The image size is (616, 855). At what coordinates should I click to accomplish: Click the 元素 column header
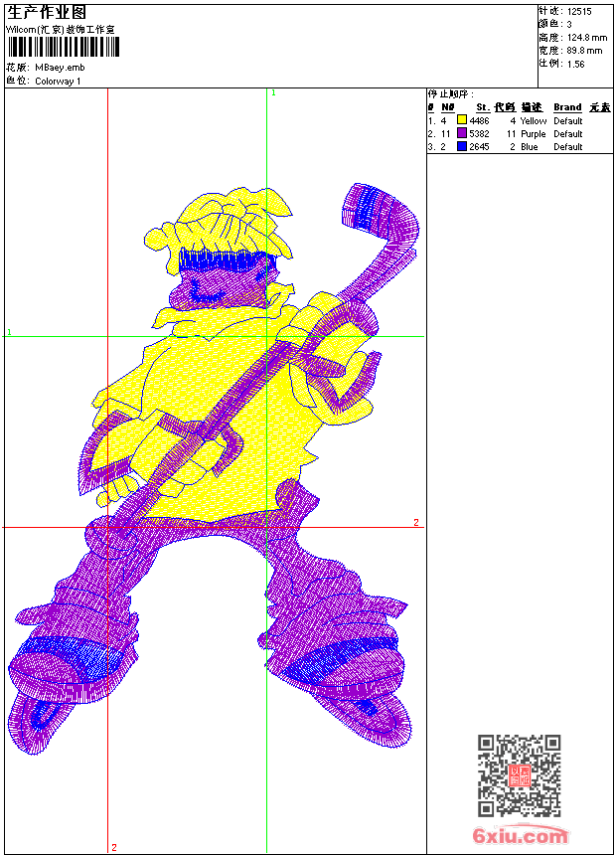click(x=600, y=107)
